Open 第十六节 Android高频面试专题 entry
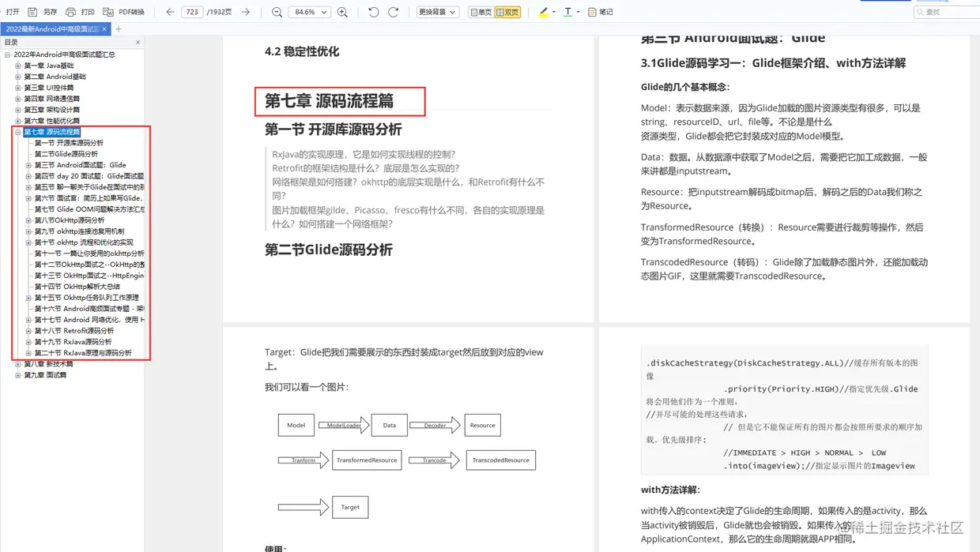The width and height of the screenshot is (980, 552). [x=89, y=309]
